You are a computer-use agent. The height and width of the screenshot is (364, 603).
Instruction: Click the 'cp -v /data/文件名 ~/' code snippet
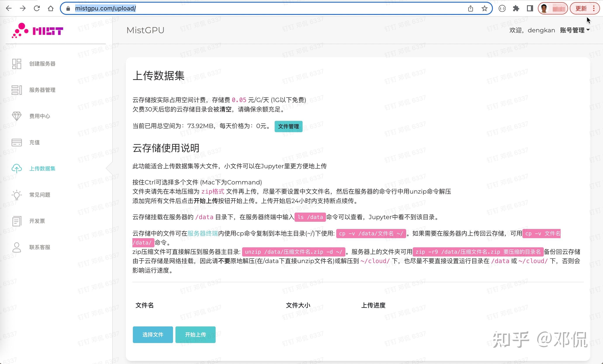[x=371, y=234]
